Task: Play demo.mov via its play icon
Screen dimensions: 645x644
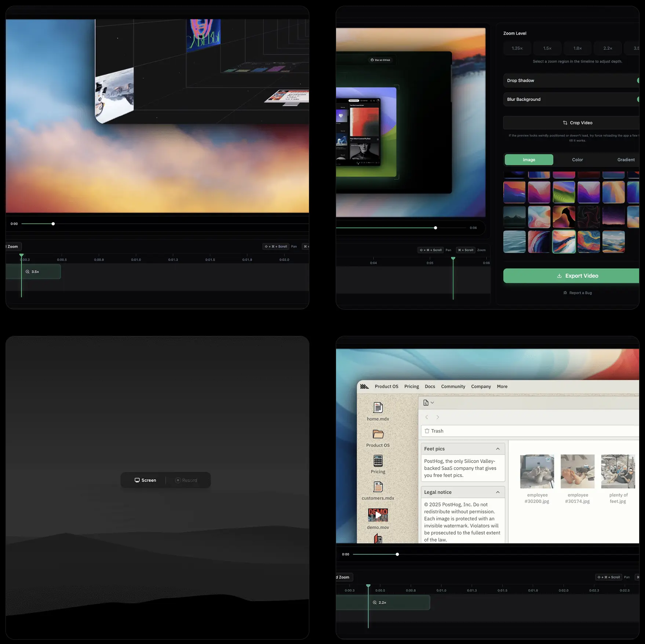Action: pyautogui.click(x=378, y=515)
